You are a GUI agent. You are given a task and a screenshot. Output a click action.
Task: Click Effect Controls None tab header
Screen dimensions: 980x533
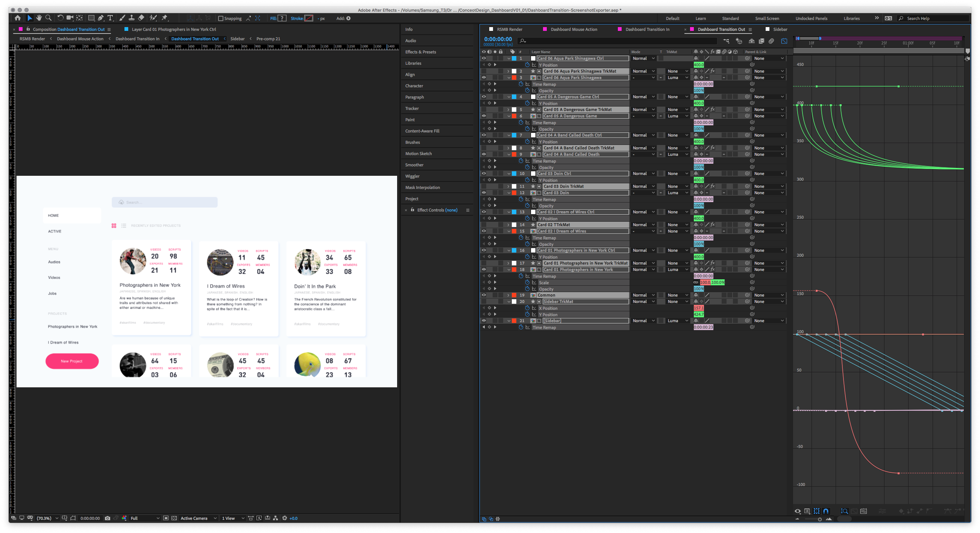tap(437, 210)
